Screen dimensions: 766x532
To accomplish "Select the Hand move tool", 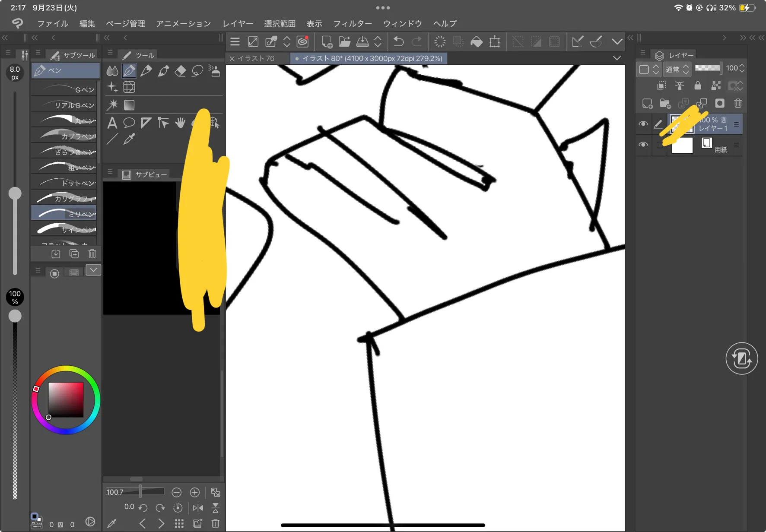I will 180,123.
